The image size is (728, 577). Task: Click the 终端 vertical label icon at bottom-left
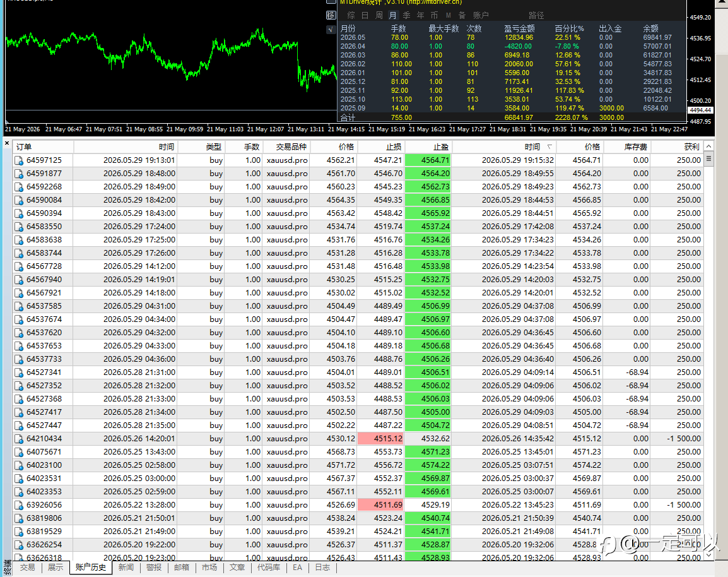(8, 568)
